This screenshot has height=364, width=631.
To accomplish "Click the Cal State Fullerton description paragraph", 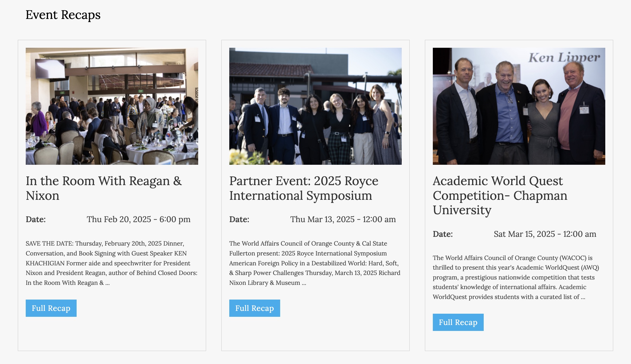I will (x=315, y=263).
